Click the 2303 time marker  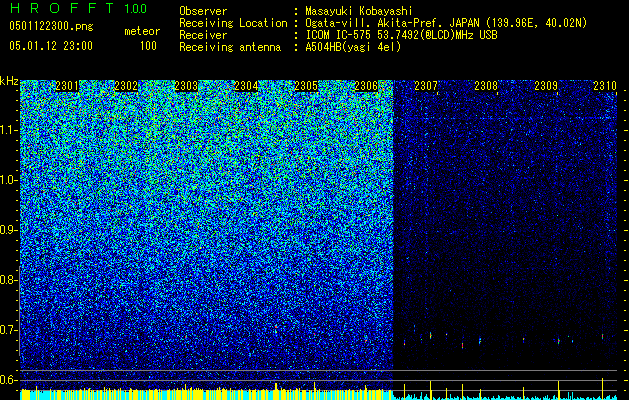pyautogui.click(x=187, y=86)
